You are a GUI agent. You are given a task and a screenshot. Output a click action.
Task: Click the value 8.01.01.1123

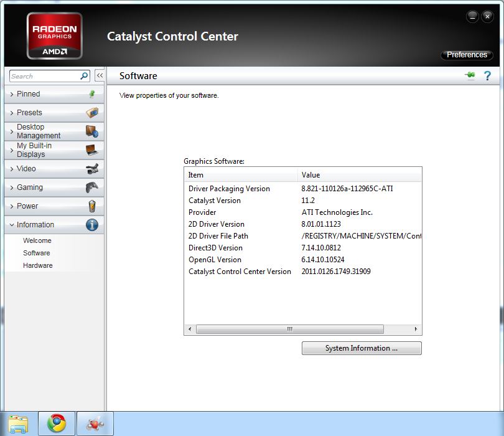tap(321, 224)
